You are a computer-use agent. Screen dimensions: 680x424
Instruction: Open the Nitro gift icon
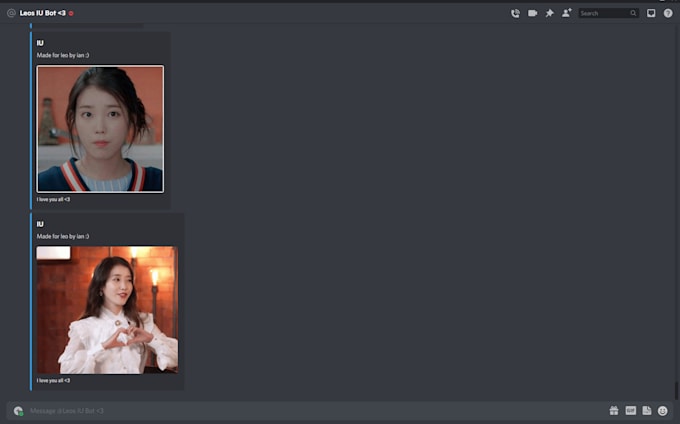[614, 411]
